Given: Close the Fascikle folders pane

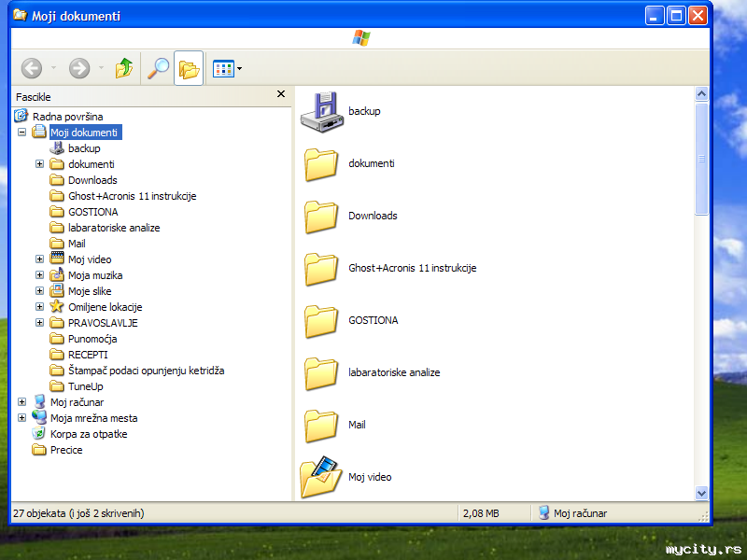Looking at the screenshot, I should [281, 94].
